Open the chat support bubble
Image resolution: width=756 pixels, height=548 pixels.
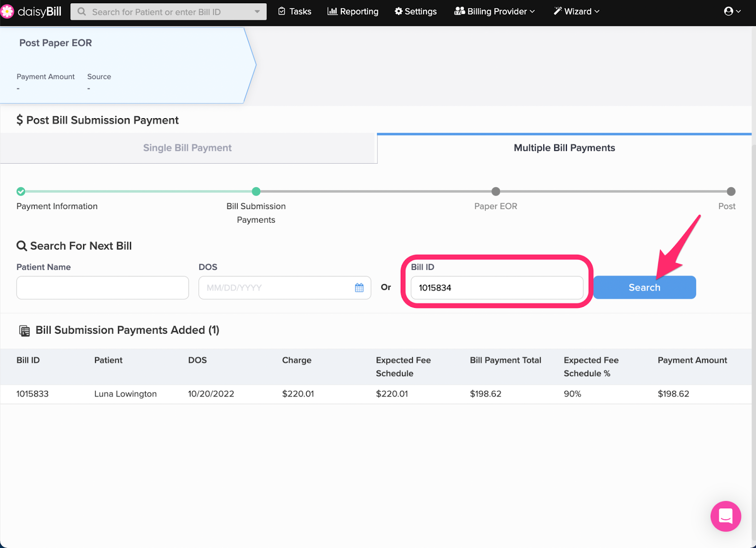click(x=726, y=516)
